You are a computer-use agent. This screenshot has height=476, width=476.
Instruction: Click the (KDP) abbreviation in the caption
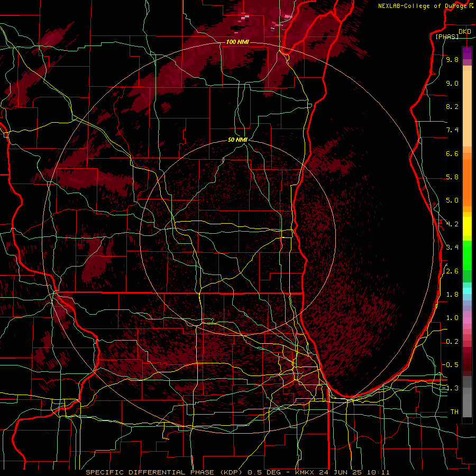pos(232,472)
